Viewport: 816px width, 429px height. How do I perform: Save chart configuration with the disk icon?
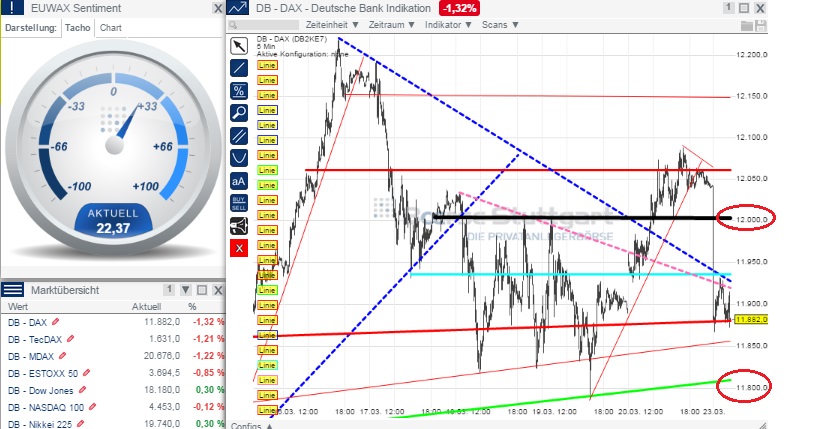pos(760,25)
